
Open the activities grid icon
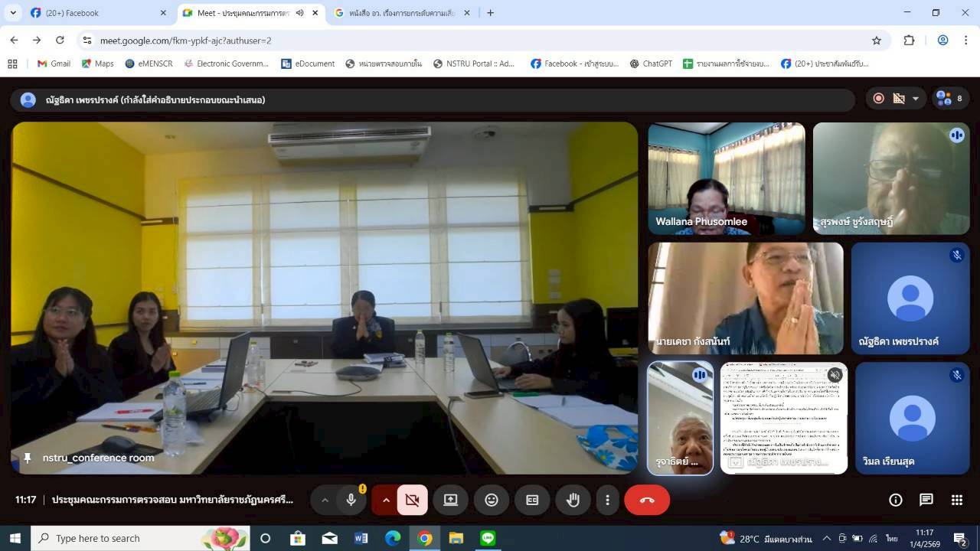point(957,500)
